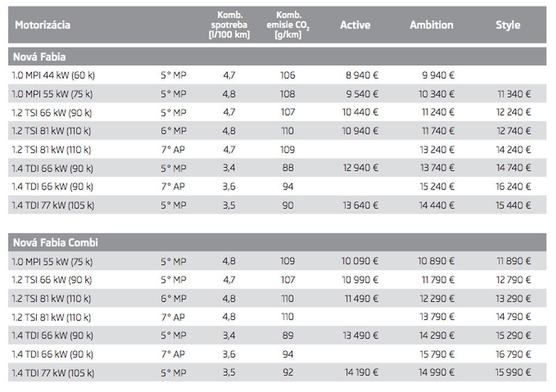Click the Motorizácia column header
This screenshot has height=392, width=556.
(x=42, y=25)
